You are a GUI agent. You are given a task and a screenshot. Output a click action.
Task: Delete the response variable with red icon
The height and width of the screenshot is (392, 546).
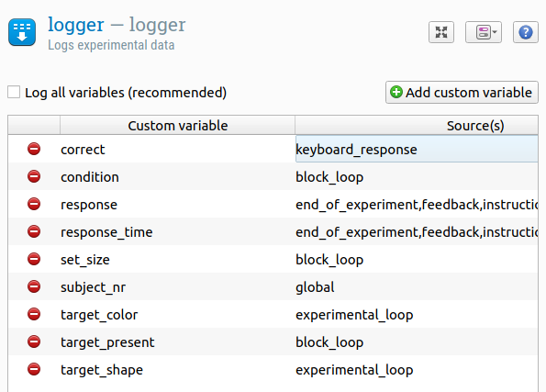(x=34, y=204)
